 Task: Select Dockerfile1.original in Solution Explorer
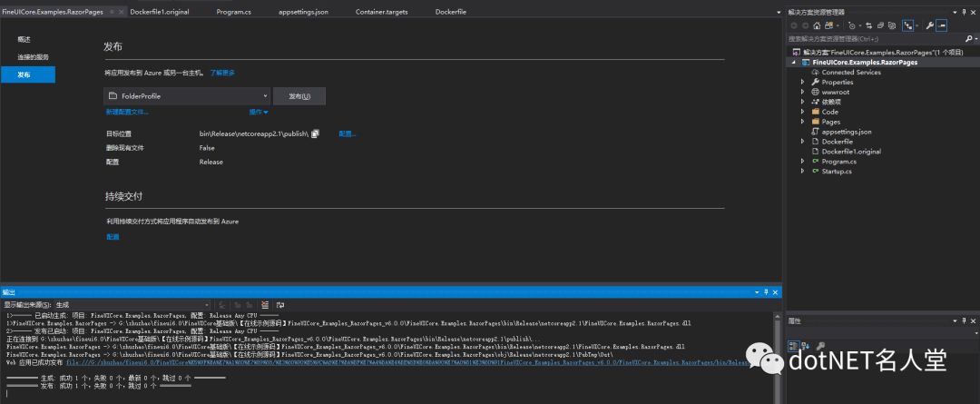[851, 152]
